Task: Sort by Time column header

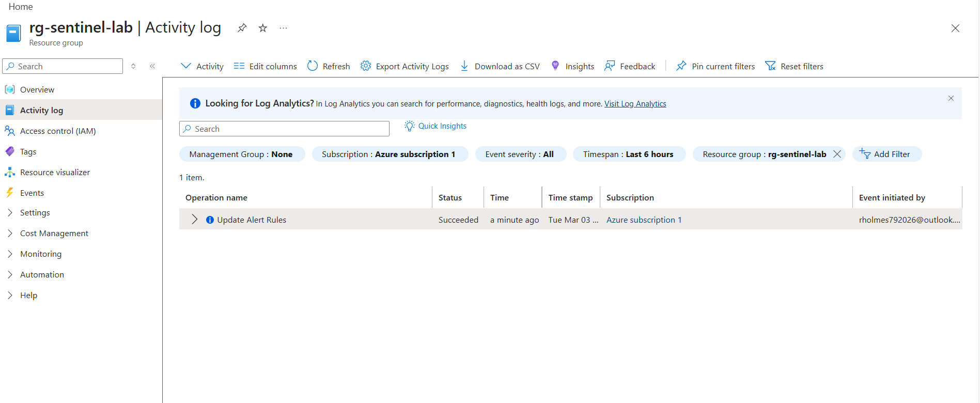Action: [500, 198]
